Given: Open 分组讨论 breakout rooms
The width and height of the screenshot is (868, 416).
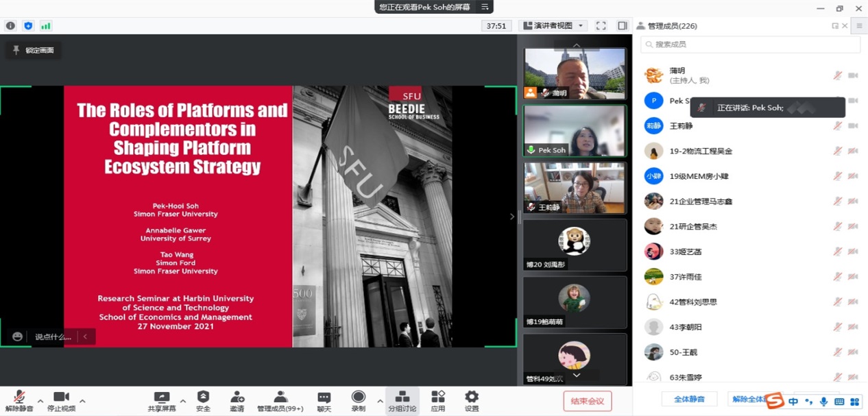Looking at the screenshot, I should click(402, 401).
